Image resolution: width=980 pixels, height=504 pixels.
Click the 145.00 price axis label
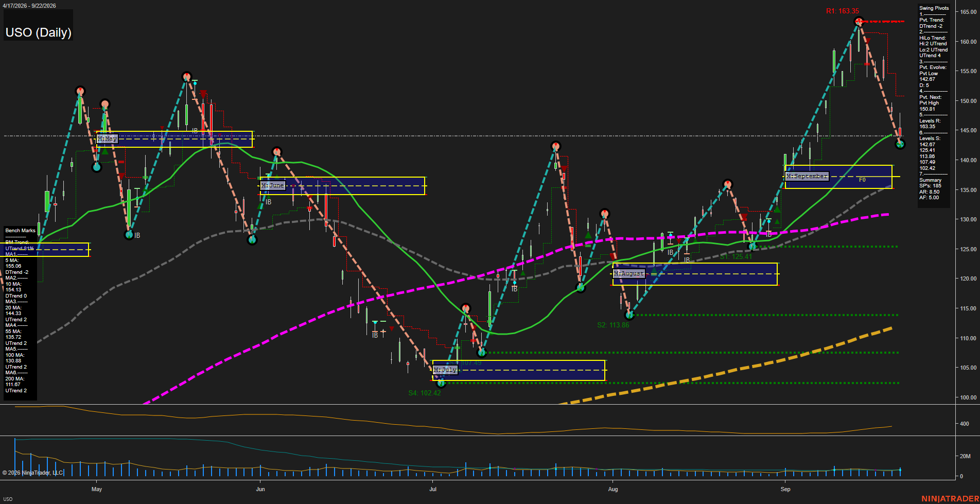[x=968, y=130]
